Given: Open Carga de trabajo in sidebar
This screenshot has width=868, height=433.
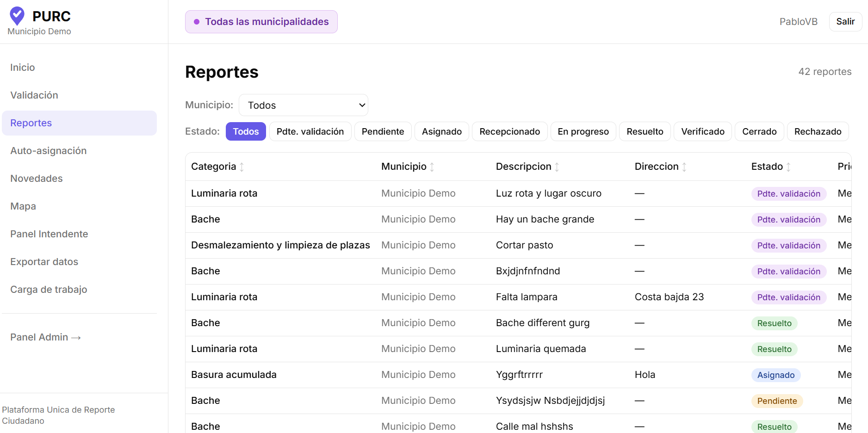Looking at the screenshot, I should point(79,290).
